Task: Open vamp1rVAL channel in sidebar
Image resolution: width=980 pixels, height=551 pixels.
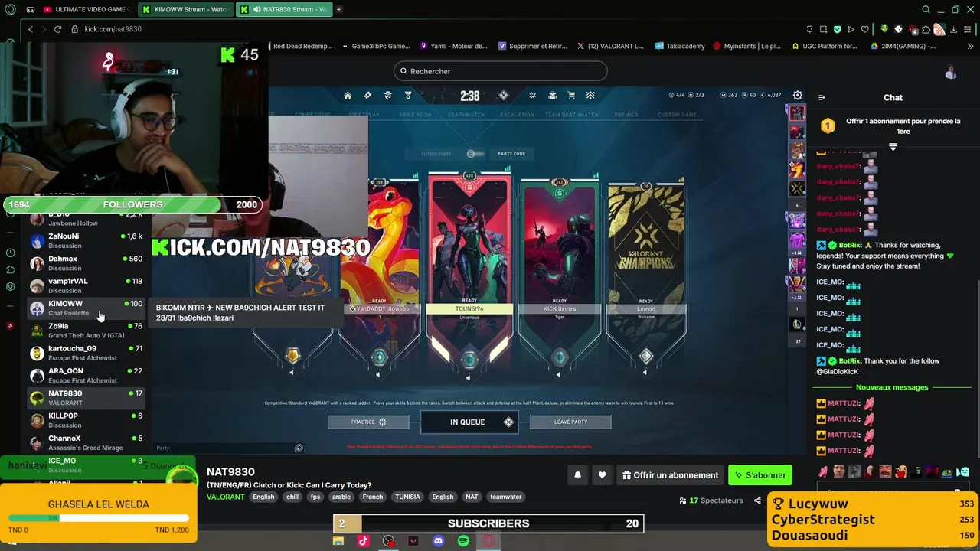Action: coord(87,285)
